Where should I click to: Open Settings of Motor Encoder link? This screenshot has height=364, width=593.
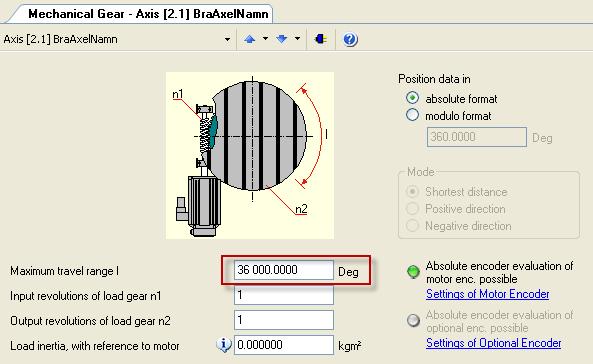tap(487, 294)
